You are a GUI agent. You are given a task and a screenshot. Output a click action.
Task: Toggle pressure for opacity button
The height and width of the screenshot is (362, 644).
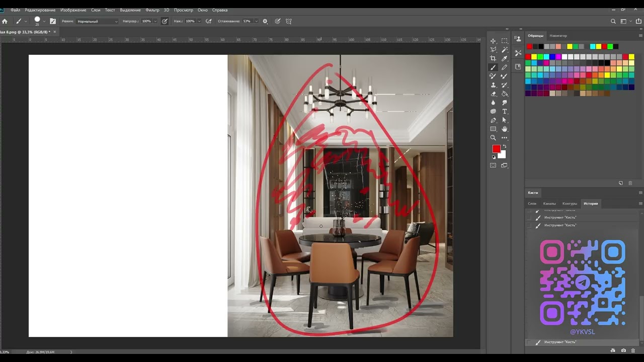coord(165,21)
